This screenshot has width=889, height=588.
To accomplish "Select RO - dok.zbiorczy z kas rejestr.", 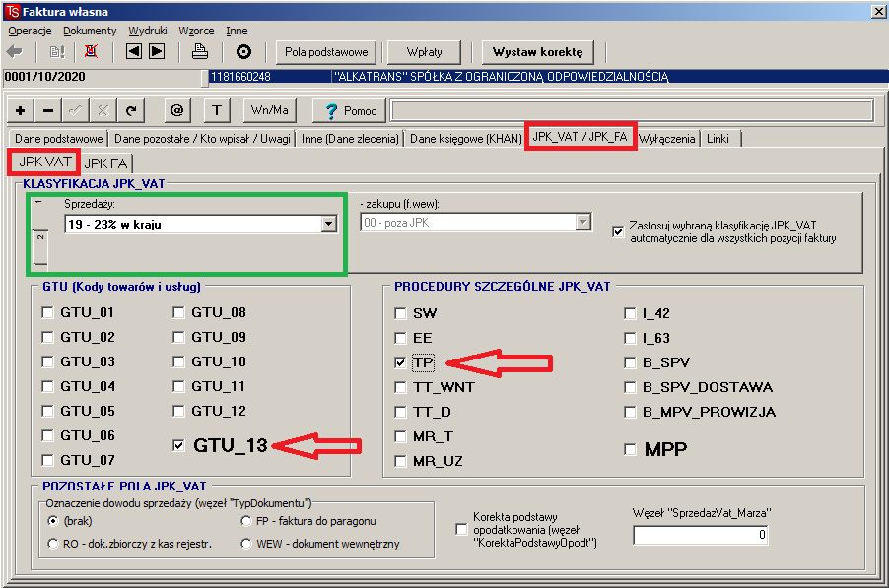I will click(53, 544).
